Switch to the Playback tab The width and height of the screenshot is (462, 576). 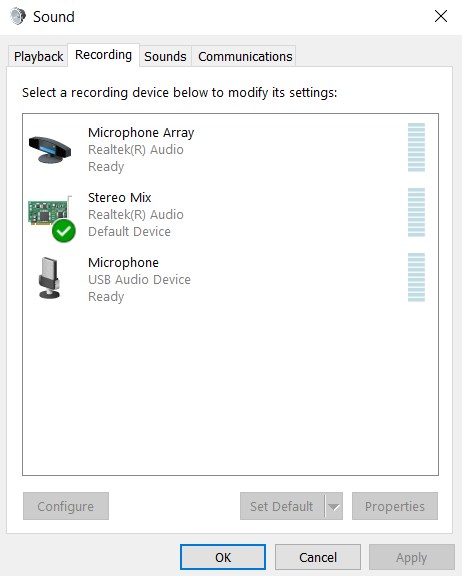38,57
